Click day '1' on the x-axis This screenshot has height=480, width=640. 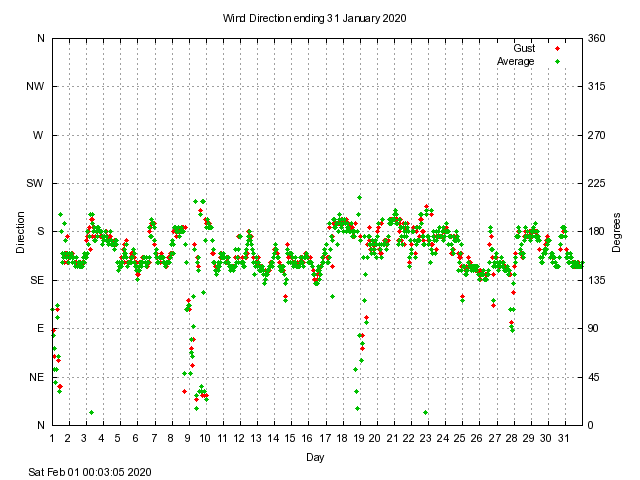pyautogui.click(x=52, y=438)
